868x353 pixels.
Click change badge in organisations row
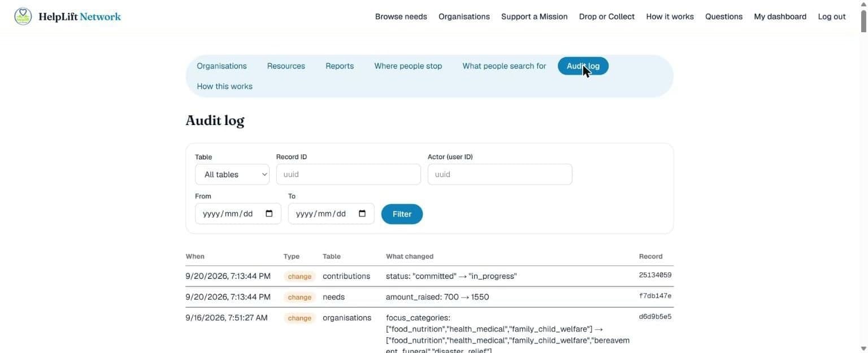pyautogui.click(x=300, y=318)
